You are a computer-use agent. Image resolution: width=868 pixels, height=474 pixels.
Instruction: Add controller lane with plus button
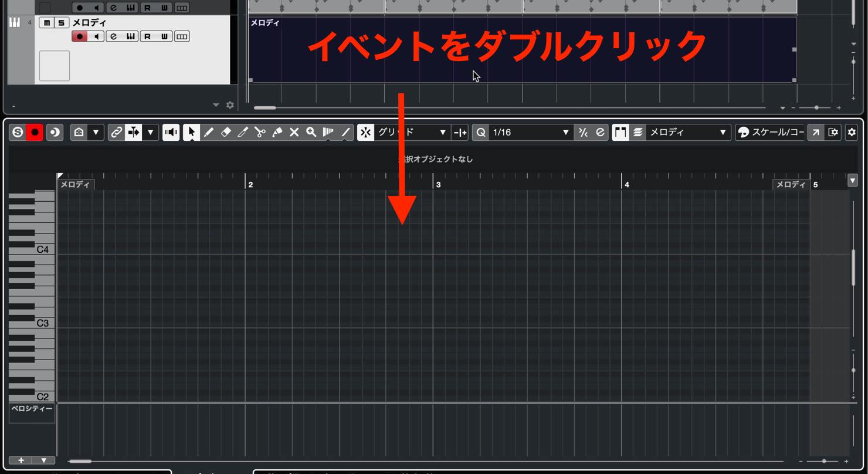coord(21,461)
